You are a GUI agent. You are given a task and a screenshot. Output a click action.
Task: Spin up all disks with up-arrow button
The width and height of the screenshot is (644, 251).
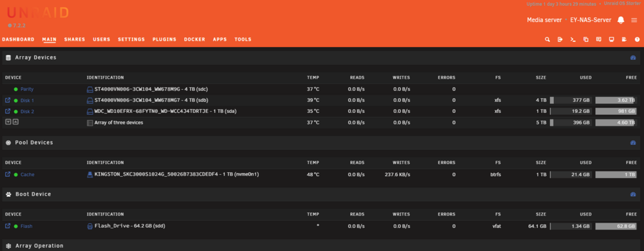click(x=15, y=122)
